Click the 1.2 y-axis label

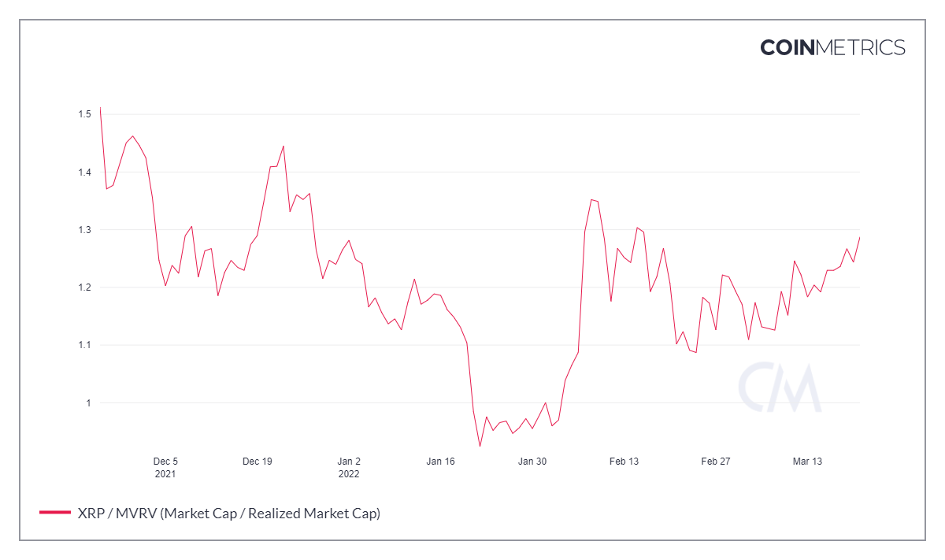[x=84, y=287]
